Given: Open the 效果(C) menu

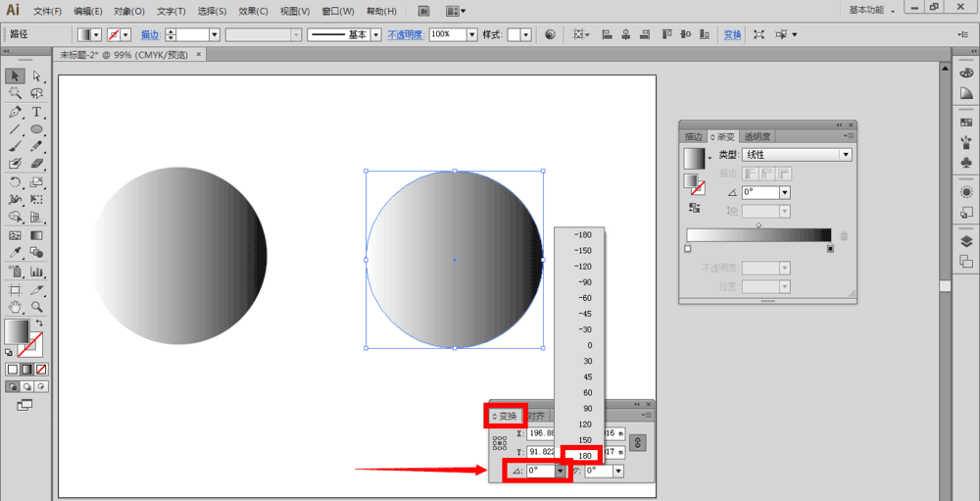Looking at the screenshot, I should pos(253,11).
